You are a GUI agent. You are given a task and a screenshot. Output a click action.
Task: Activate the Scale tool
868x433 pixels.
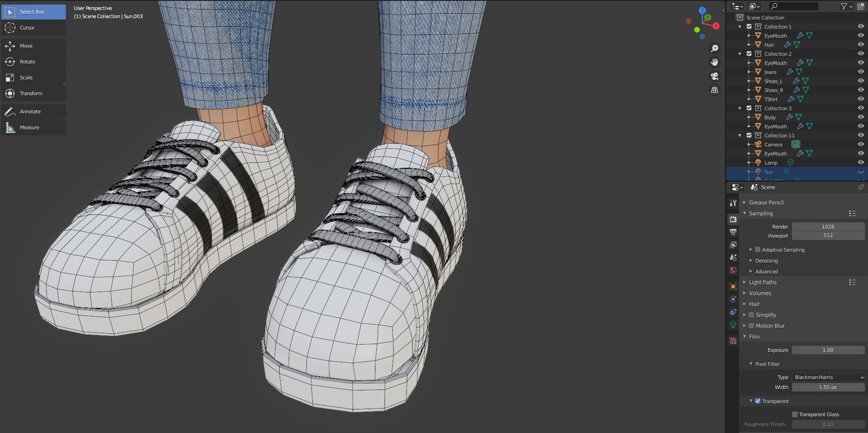(x=34, y=77)
